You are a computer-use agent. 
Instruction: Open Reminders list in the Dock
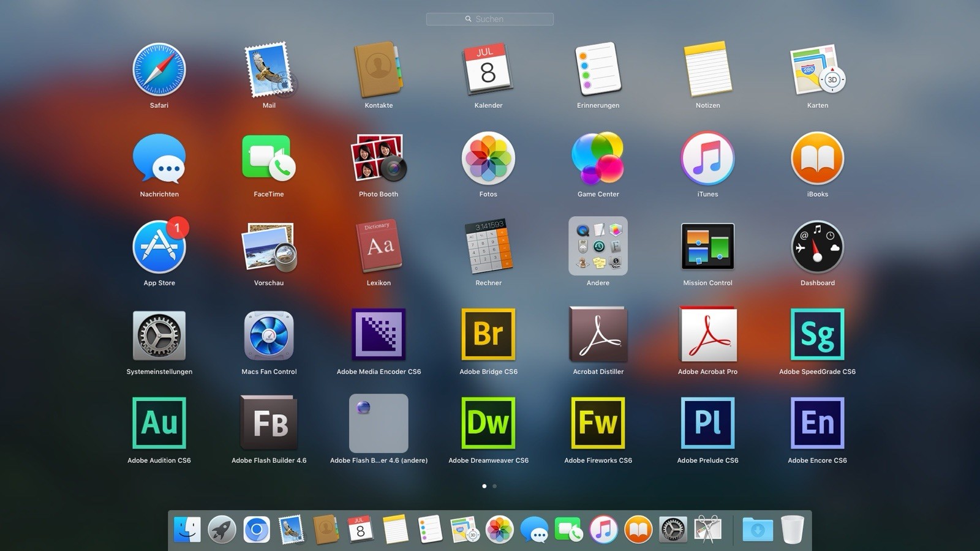430,530
